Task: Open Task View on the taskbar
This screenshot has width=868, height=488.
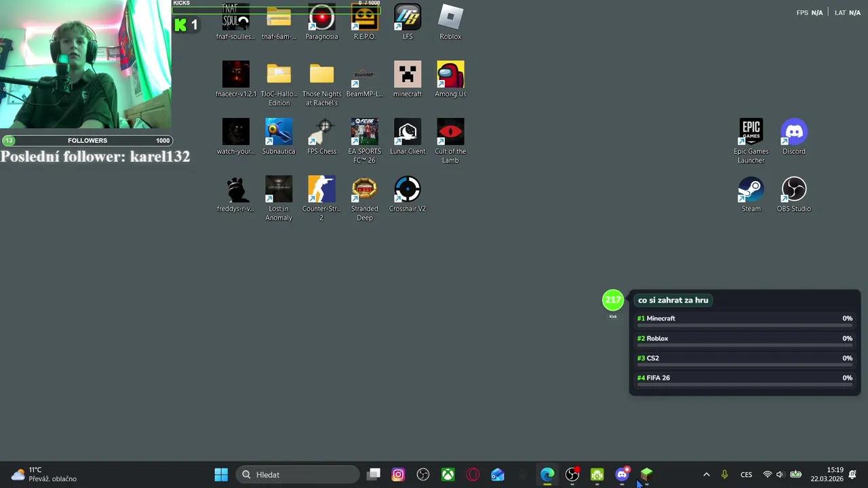Action: pyautogui.click(x=374, y=474)
